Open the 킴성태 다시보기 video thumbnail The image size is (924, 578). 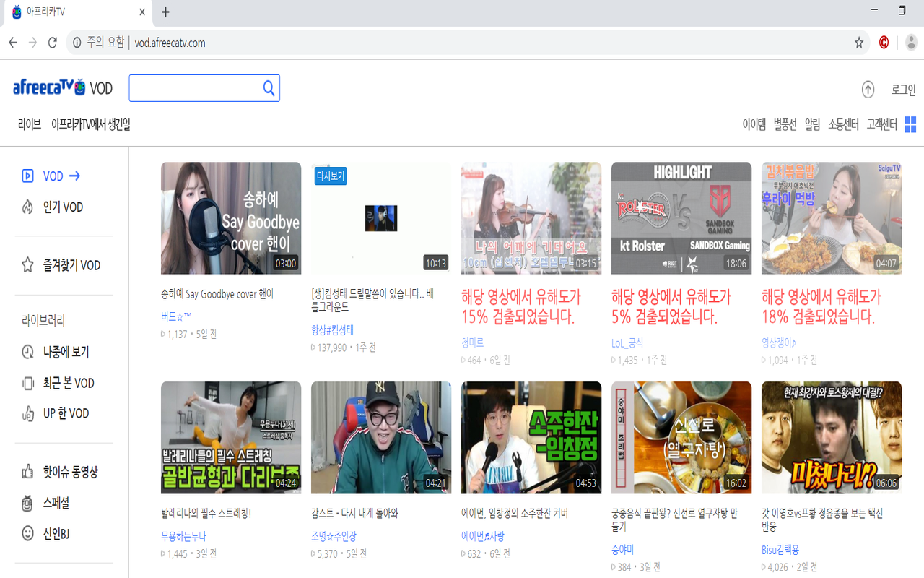pos(381,217)
